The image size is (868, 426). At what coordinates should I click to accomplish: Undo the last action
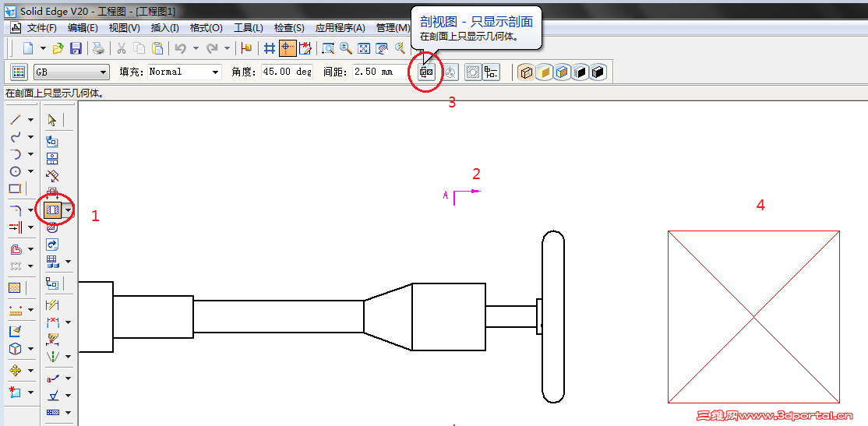[180, 49]
